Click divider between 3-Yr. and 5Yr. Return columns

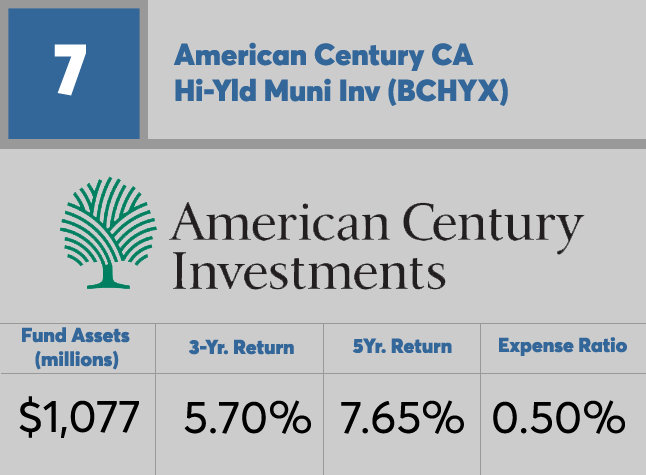pyautogui.click(x=324, y=400)
